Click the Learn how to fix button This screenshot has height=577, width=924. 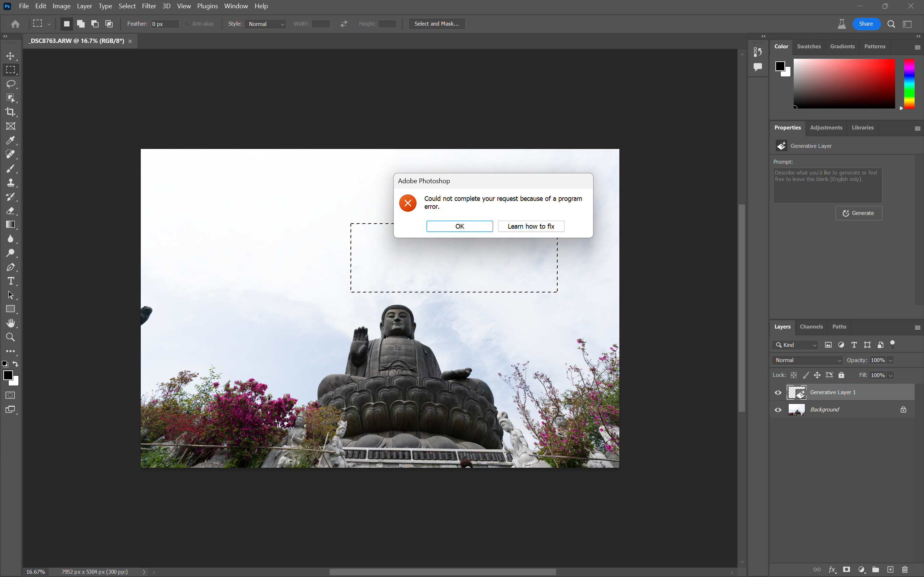point(531,226)
